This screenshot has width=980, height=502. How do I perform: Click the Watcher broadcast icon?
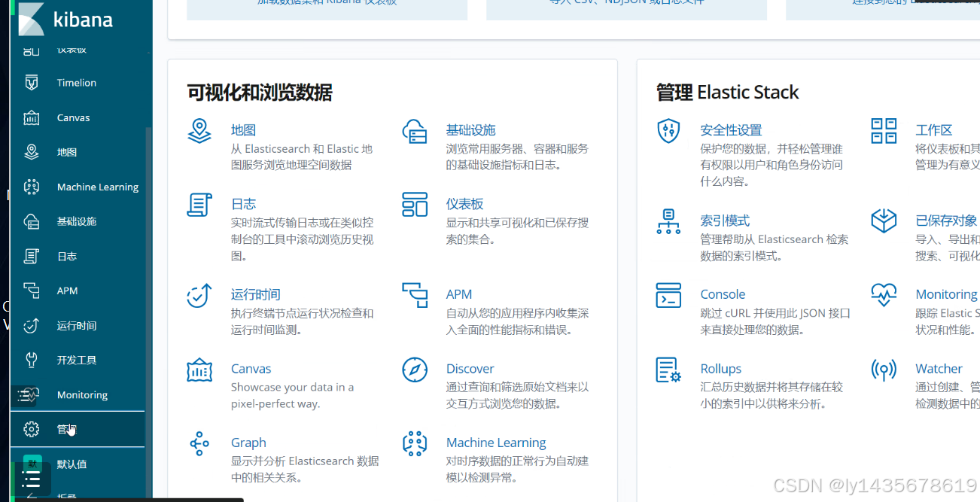click(884, 370)
